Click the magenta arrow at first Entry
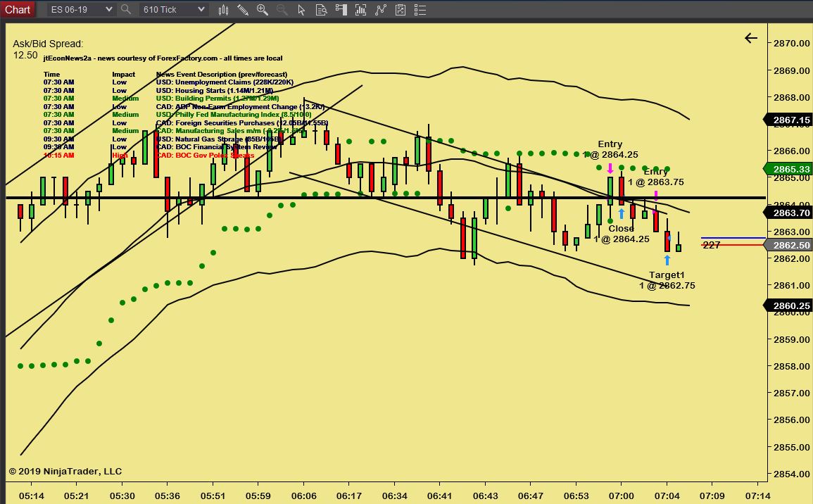 click(x=610, y=168)
